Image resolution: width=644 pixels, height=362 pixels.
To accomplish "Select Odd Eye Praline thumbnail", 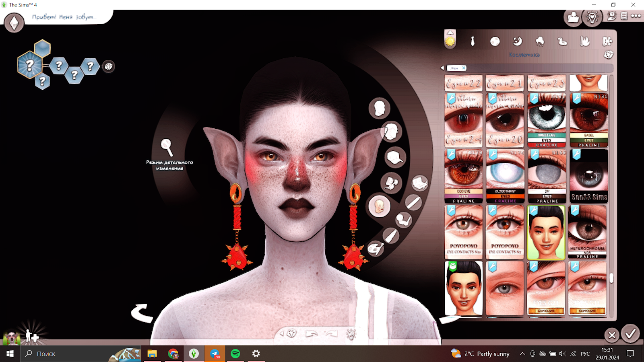I will tap(464, 176).
